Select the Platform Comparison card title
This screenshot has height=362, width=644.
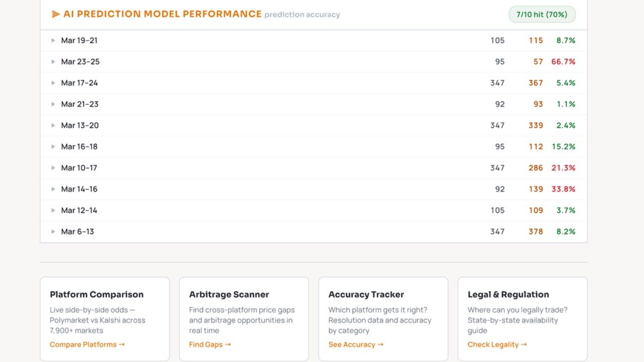pyautogui.click(x=97, y=295)
